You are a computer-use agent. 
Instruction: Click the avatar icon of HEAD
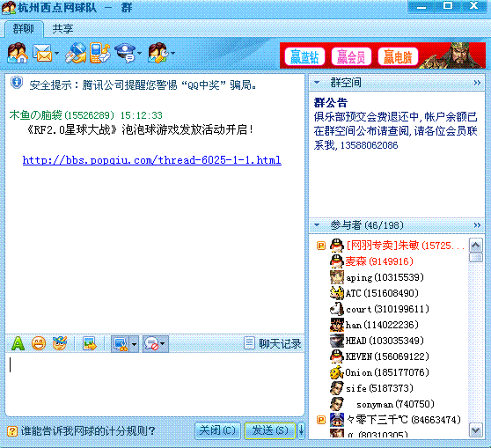point(337,341)
